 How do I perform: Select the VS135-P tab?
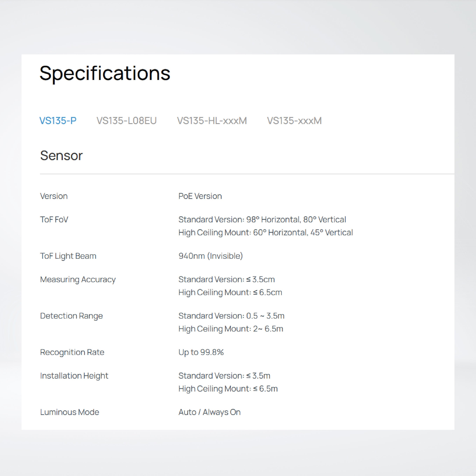(x=58, y=121)
